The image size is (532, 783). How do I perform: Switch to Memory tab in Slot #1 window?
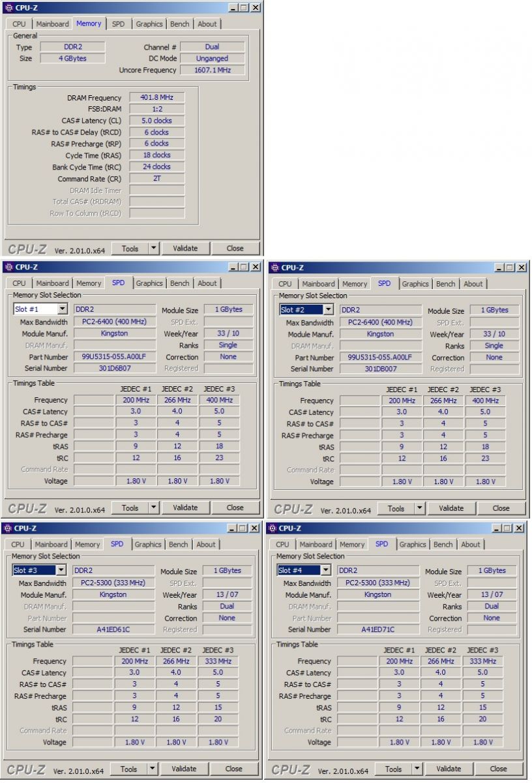tap(89, 284)
